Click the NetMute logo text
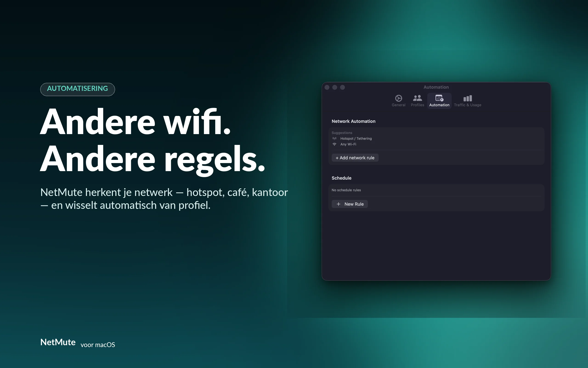Image resolution: width=588 pixels, height=368 pixels. [58, 342]
